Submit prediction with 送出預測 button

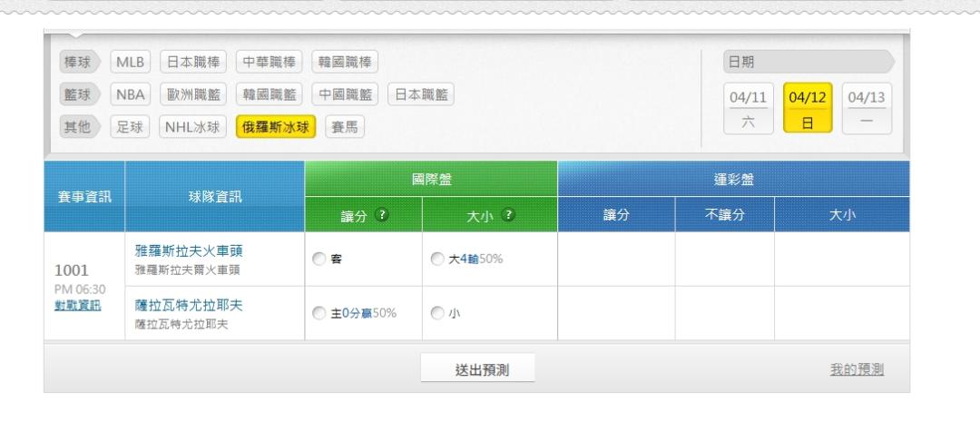point(476,368)
